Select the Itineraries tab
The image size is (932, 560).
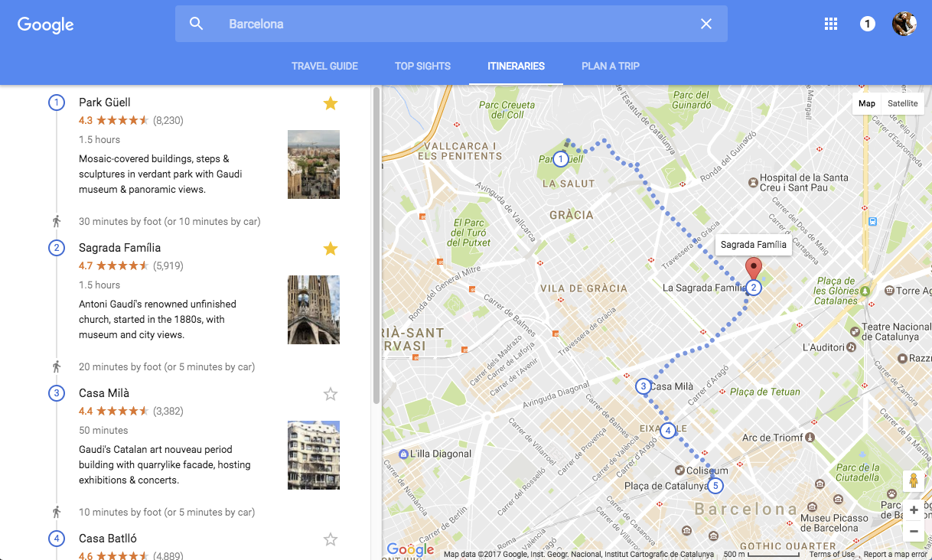(517, 66)
